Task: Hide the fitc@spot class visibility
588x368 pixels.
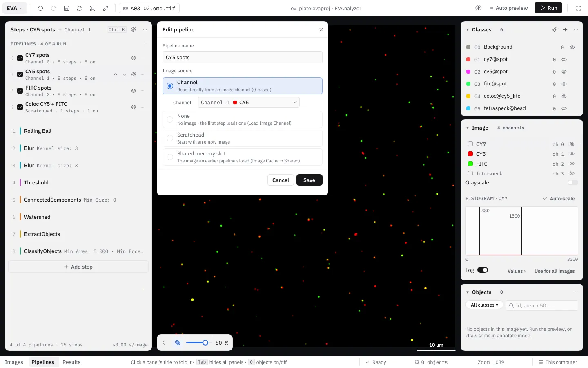Action: [x=564, y=84]
